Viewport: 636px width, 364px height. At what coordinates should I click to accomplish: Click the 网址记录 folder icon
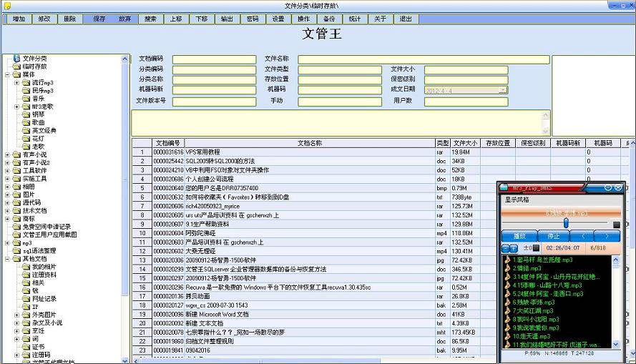(26, 299)
